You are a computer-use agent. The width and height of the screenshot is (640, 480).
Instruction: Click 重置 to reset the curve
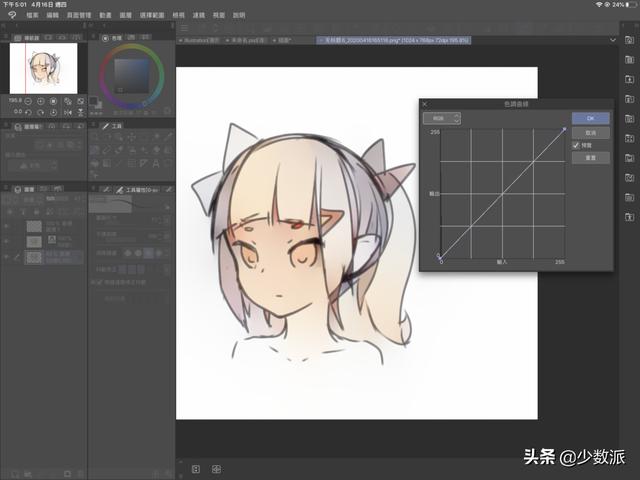(x=591, y=158)
